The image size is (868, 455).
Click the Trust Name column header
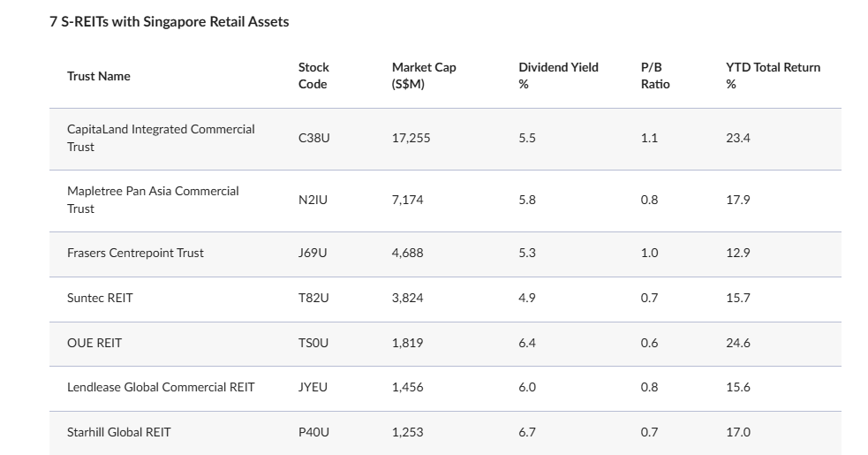tap(99, 76)
